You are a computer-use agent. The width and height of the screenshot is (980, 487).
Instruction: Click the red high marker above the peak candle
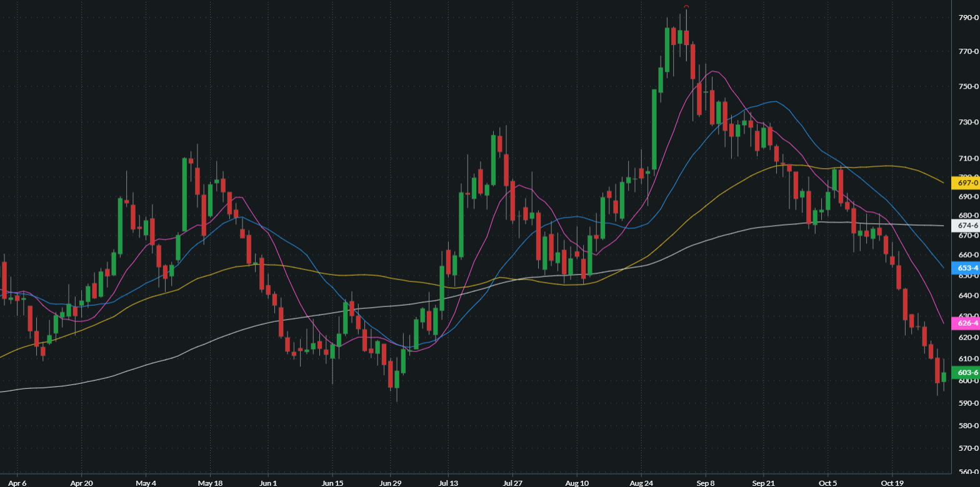(x=686, y=7)
